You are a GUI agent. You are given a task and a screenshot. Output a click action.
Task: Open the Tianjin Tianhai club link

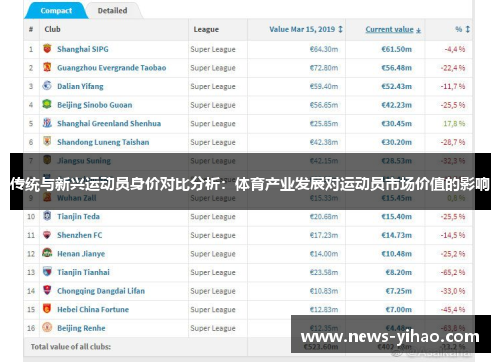coord(83,272)
